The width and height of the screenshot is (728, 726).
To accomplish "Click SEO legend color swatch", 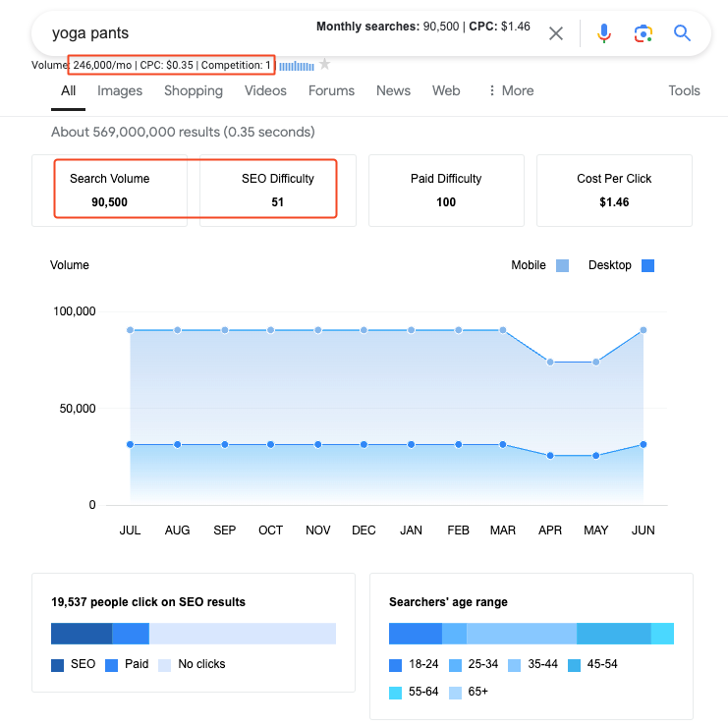I will [x=57, y=665].
